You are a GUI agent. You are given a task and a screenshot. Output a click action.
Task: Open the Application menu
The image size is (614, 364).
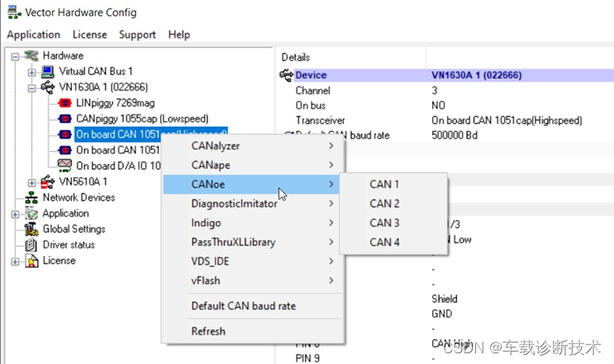(x=34, y=35)
